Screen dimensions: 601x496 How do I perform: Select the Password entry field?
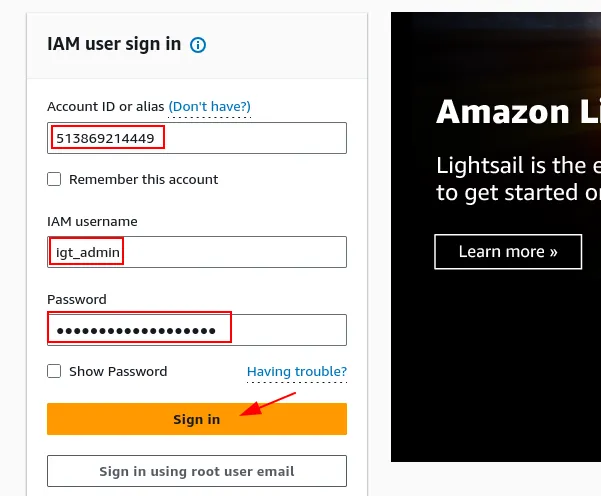197,330
